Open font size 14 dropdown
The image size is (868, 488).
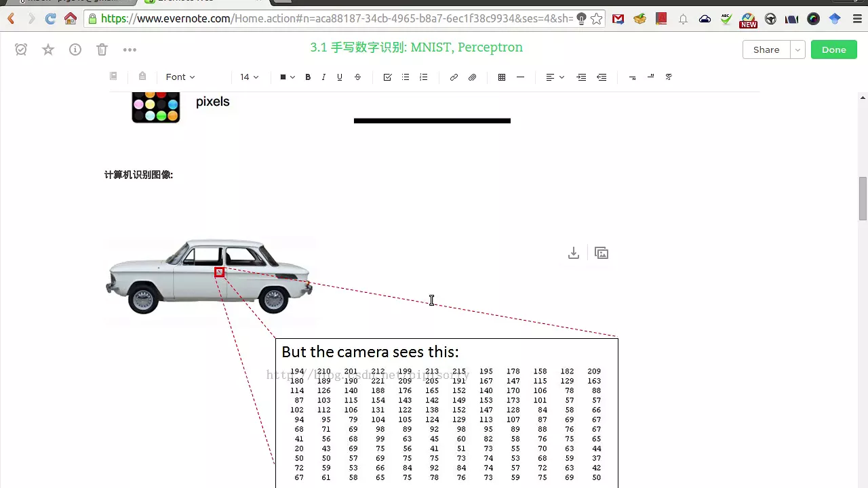pyautogui.click(x=250, y=77)
